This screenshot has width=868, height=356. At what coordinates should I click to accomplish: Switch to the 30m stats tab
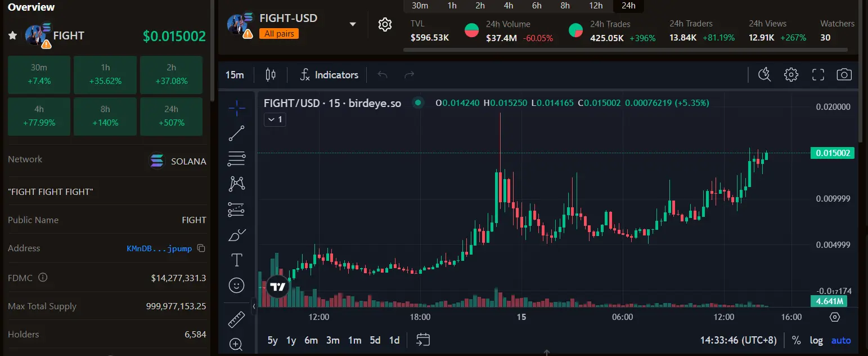point(420,5)
